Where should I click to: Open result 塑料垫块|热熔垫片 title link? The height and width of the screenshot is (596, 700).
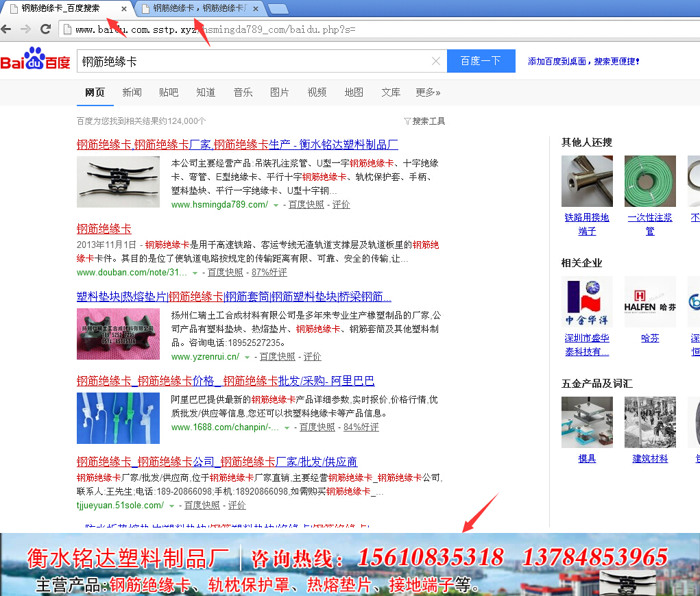point(234,297)
